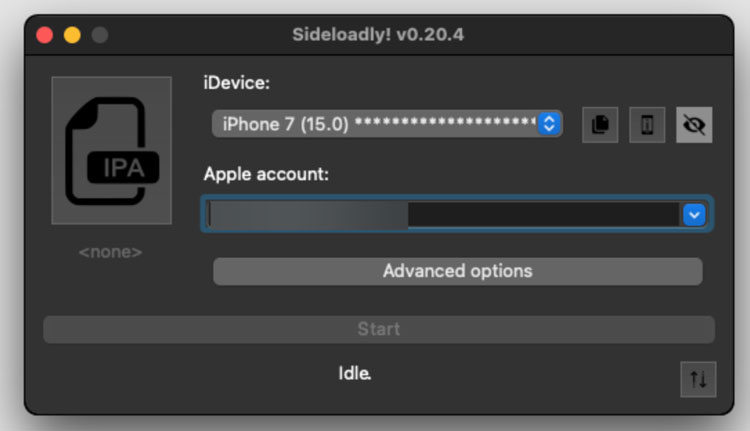The height and width of the screenshot is (431, 750).
Task: Click the IPA badge text on the file thumbnail
Action: pyautogui.click(x=123, y=166)
